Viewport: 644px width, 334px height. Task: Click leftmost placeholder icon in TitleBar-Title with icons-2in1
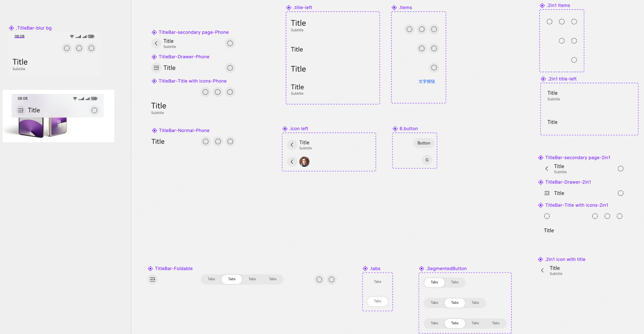click(x=547, y=216)
